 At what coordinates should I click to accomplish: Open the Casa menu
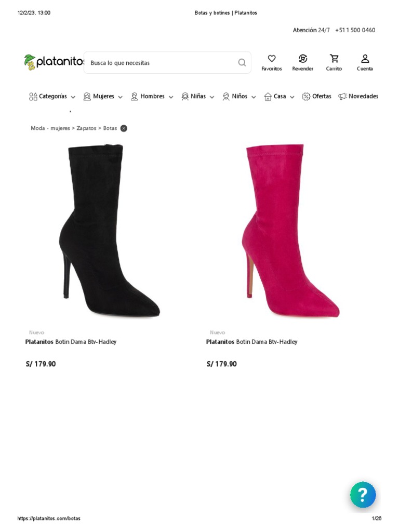click(x=279, y=96)
